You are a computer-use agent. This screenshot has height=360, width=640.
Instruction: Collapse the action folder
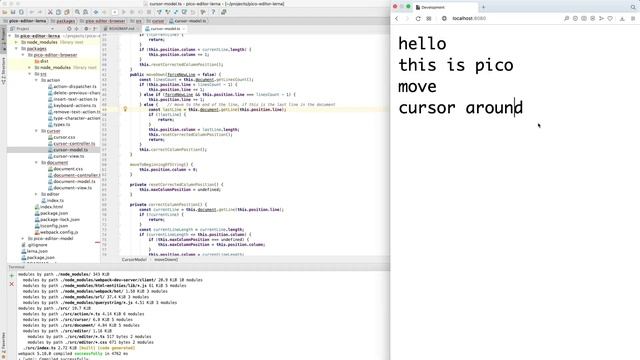click(x=36, y=80)
